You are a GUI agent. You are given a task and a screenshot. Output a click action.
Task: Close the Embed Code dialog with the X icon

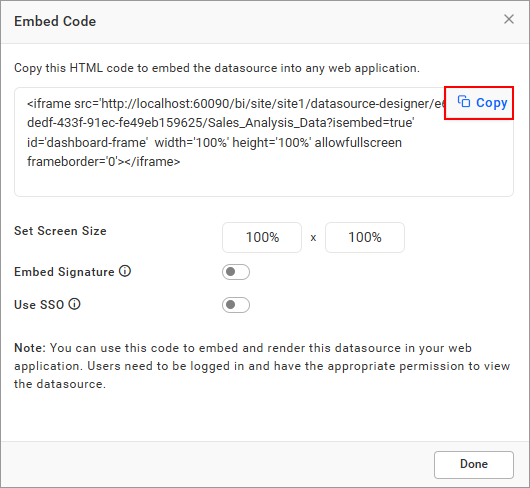(509, 19)
